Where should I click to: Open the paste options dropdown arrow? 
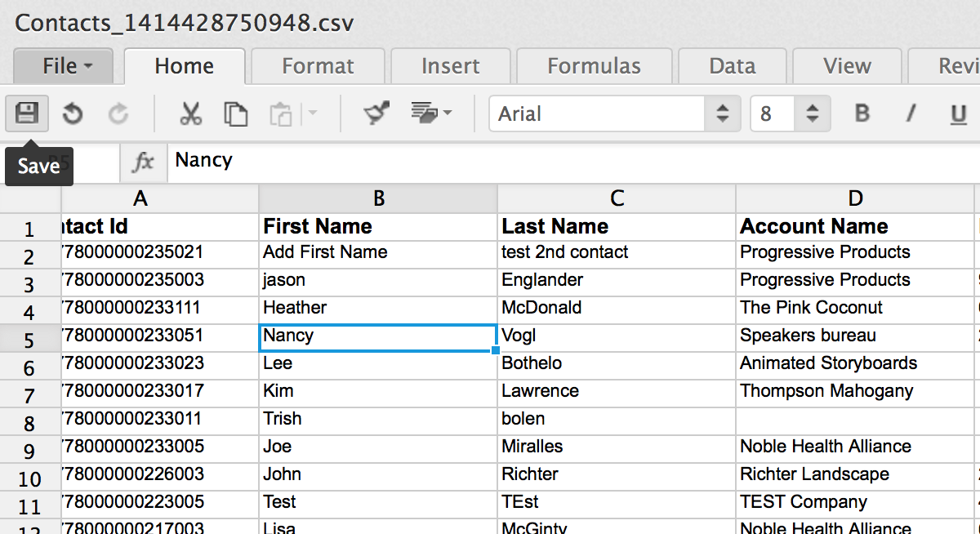click(x=312, y=113)
